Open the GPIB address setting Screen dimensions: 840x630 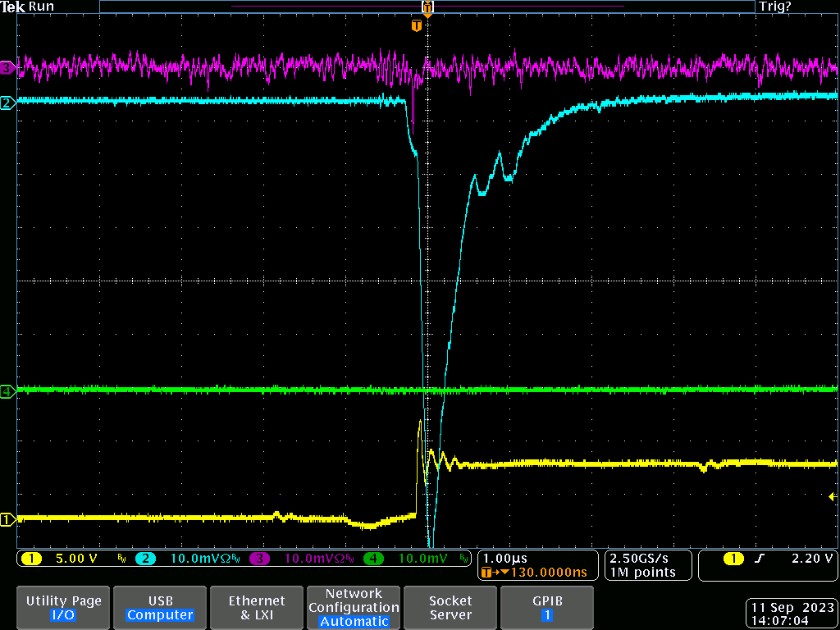pos(546,608)
